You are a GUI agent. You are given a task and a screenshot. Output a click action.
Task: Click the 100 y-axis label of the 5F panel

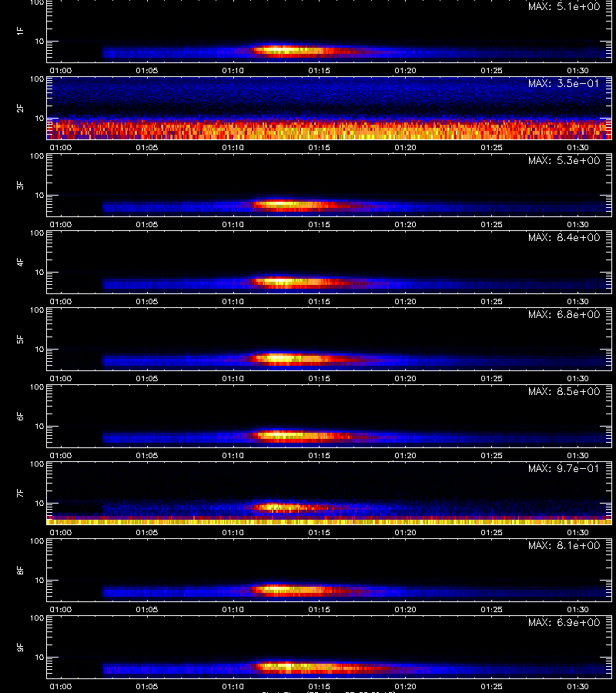click(x=37, y=310)
